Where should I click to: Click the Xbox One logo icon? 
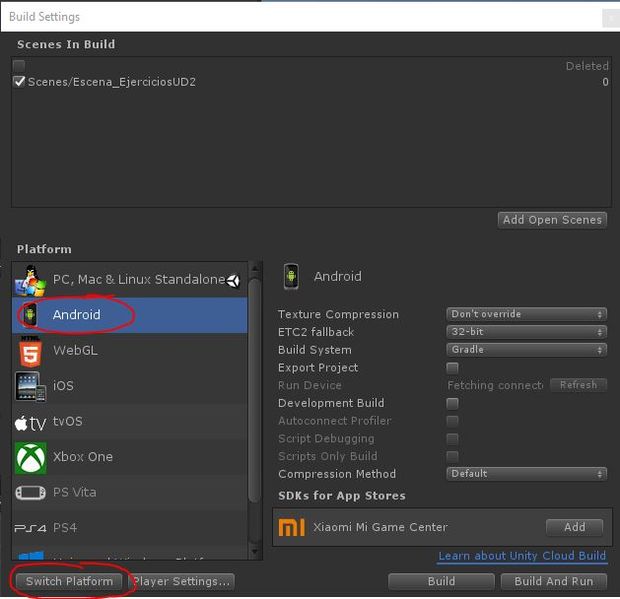[x=30, y=457]
